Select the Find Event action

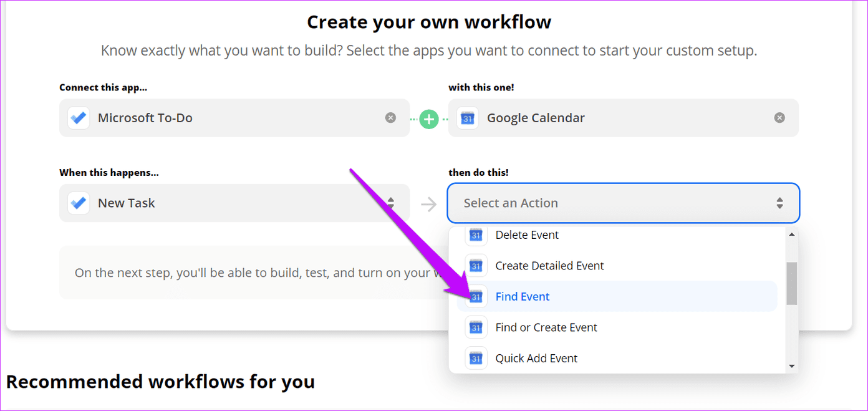pyautogui.click(x=523, y=296)
